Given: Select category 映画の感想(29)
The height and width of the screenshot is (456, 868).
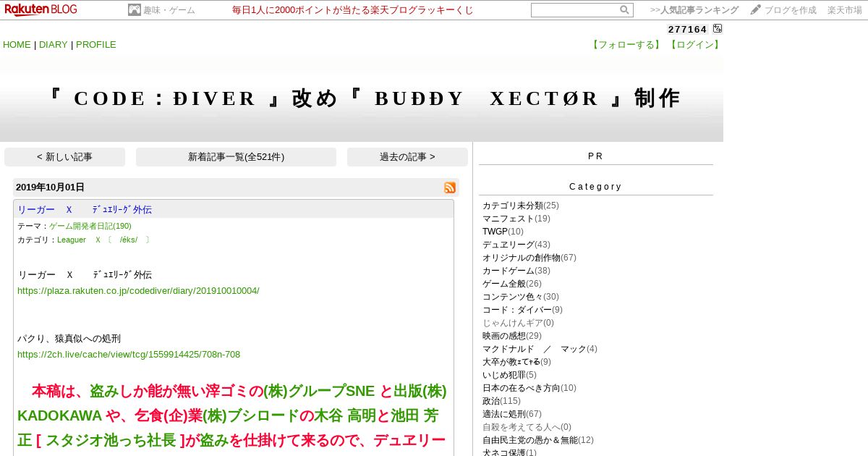Looking at the screenshot, I should pyautogui.click(x=511, y=336).
